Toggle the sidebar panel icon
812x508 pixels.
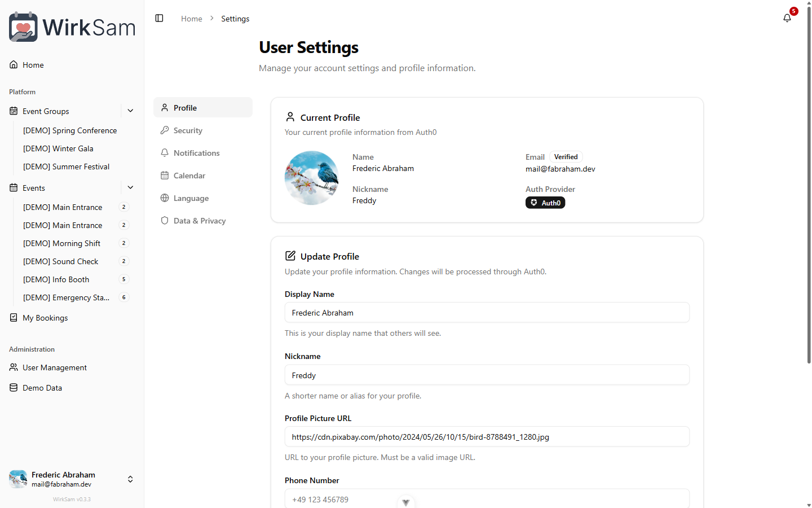[x=159, y=19]
